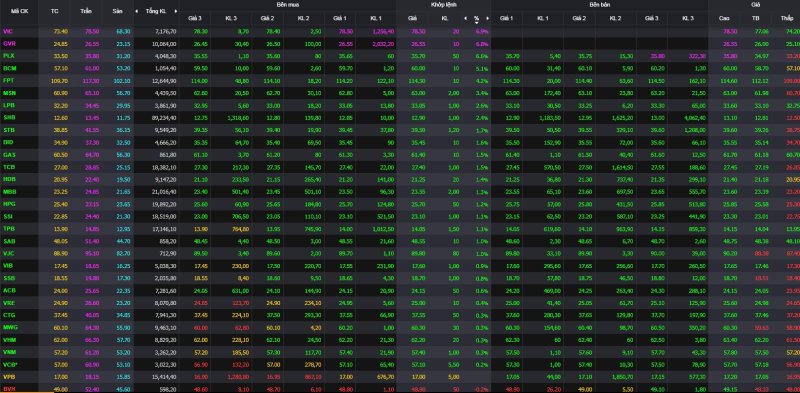Click right arrow beside % column header

[487, 18]
